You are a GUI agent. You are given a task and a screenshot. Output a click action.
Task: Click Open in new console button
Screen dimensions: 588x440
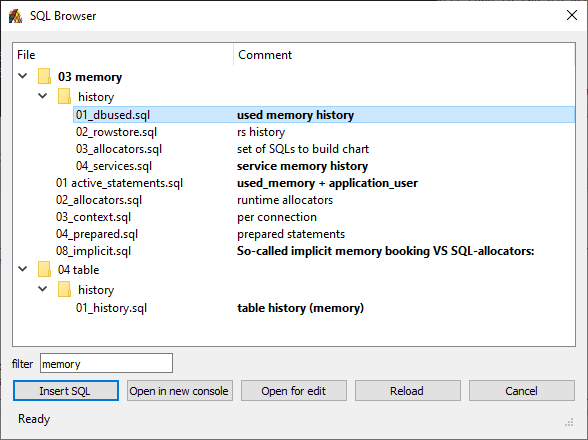coord(180,391)
